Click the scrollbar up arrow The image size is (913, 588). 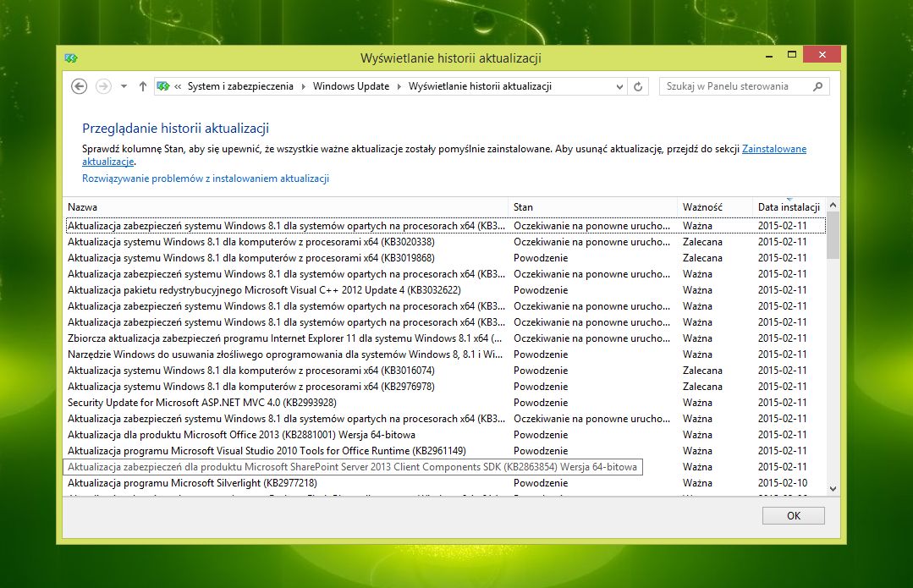click(x=833, y=205)
